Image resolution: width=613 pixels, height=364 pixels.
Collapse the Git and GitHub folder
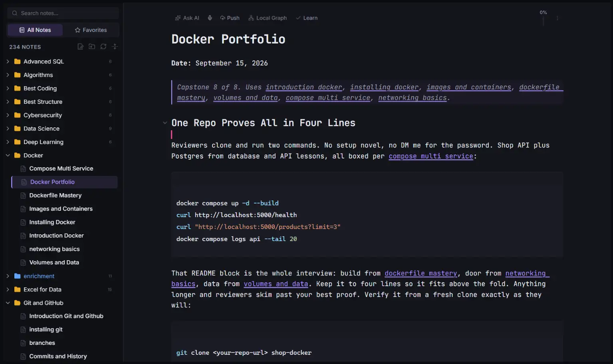pyautogui.click(x=8, y=303)
